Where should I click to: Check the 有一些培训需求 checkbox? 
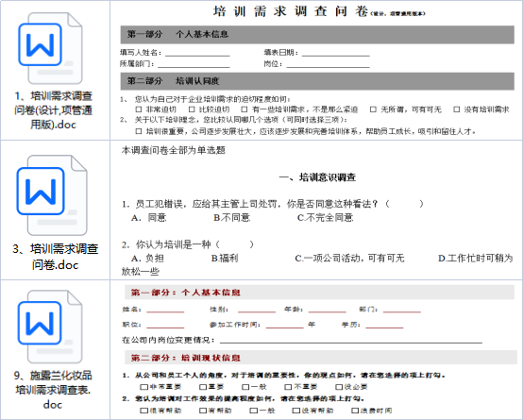tap(245, 109)
